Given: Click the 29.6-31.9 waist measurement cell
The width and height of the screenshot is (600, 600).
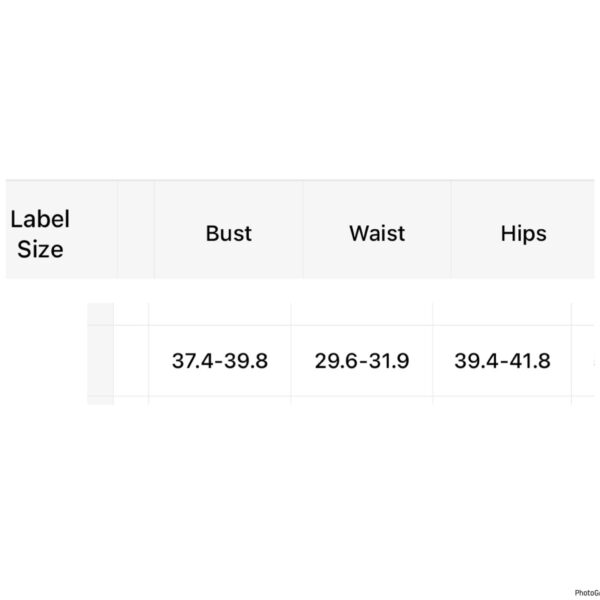Looking at the screenshot, I should (x=361, y=361).
